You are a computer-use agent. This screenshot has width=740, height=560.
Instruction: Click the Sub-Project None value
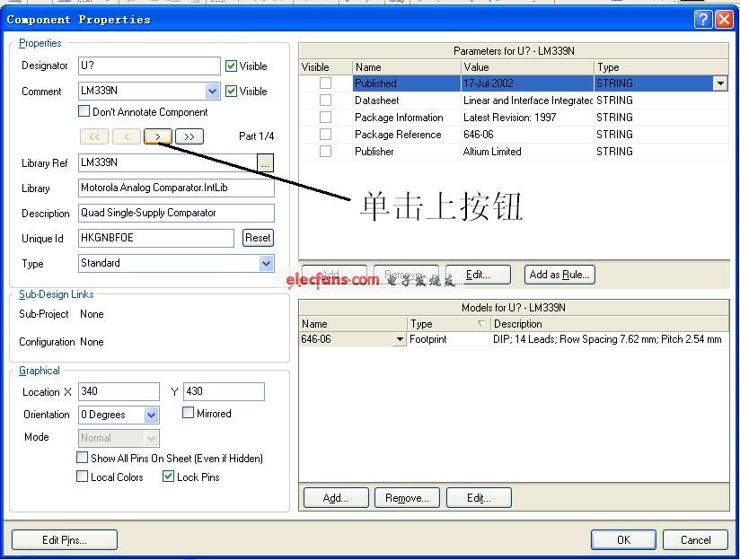point(92,314)
